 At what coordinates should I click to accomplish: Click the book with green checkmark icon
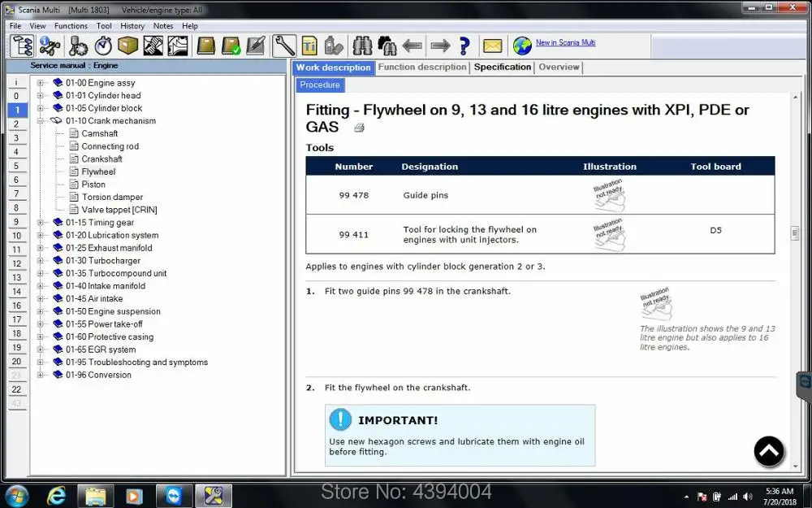point(231,46)
